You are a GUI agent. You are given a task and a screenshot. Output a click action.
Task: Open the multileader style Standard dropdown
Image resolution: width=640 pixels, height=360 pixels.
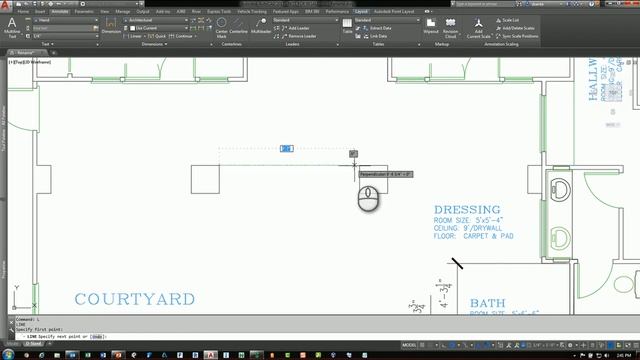point(306,20)
